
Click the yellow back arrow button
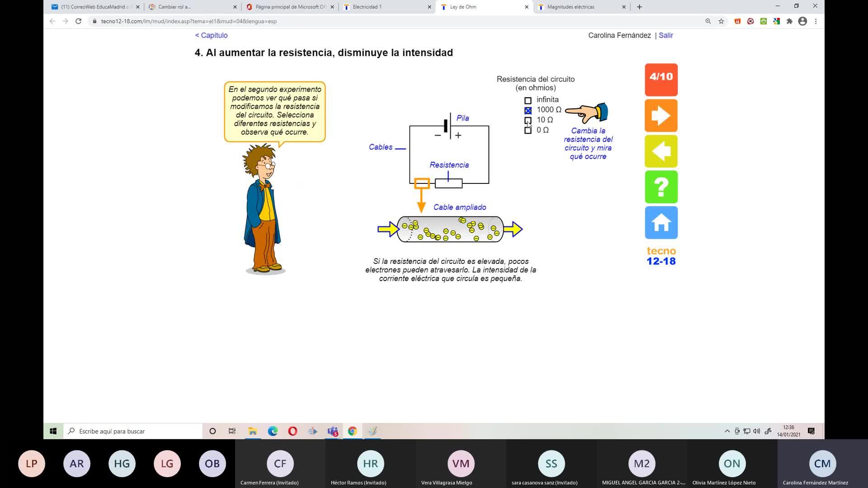[661, 151]
